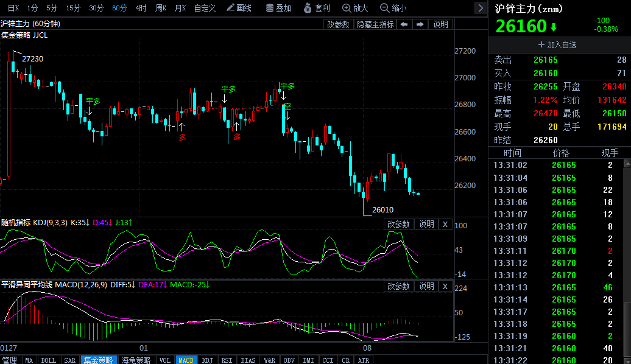Toggle the 集金策略 indicator tab

[98, 360]
